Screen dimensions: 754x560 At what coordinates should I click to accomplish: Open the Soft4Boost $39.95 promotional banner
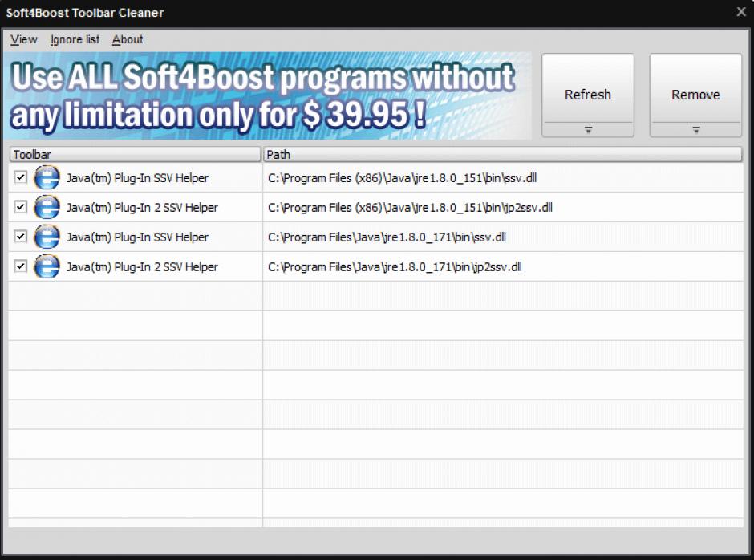[x=267, y=95]
